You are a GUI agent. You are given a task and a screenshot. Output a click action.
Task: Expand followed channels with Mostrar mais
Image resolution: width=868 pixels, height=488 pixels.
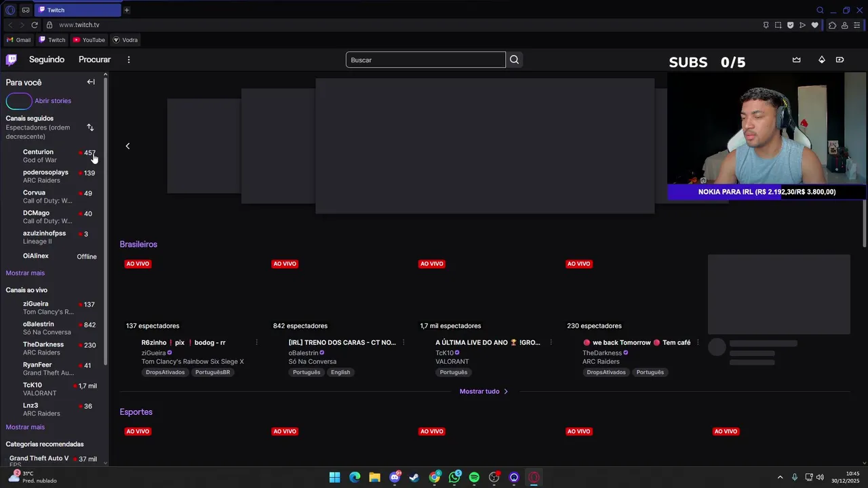pyautogui.click(x=25, y=273)
